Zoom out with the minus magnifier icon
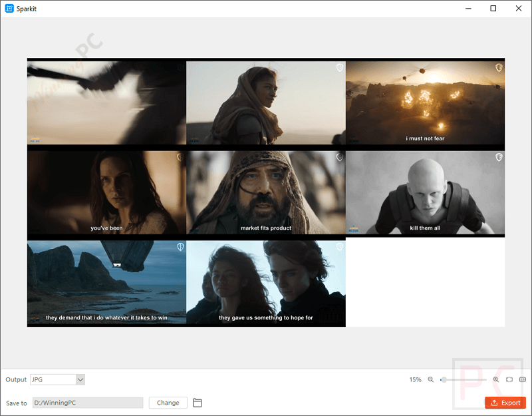The height and width of the screenshot is (416, 532). 430,379
